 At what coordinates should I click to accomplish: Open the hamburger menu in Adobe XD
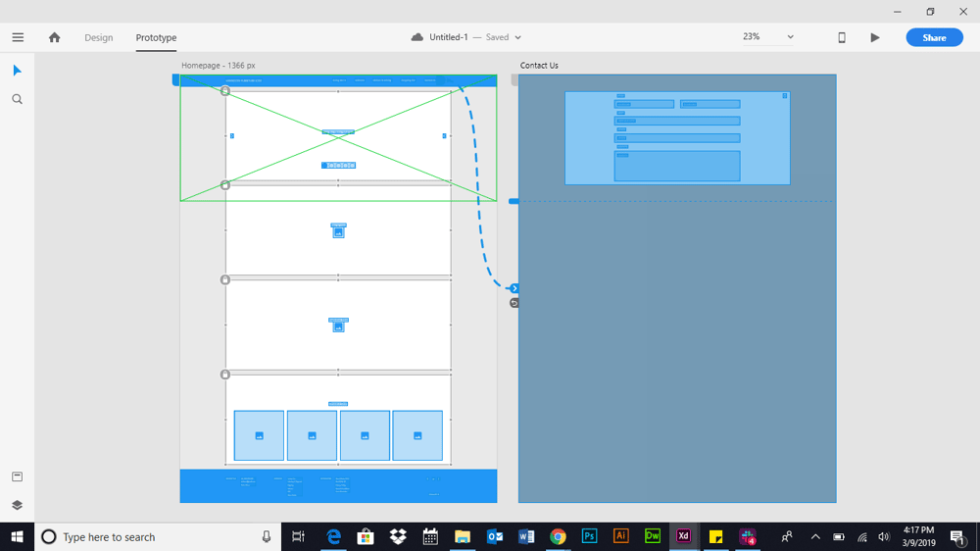(18, 37)
